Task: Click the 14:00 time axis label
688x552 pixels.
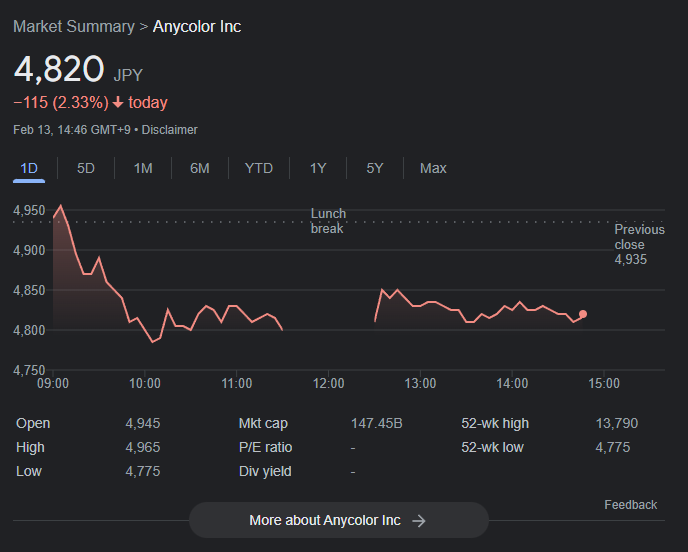Action: coord(512,384)
